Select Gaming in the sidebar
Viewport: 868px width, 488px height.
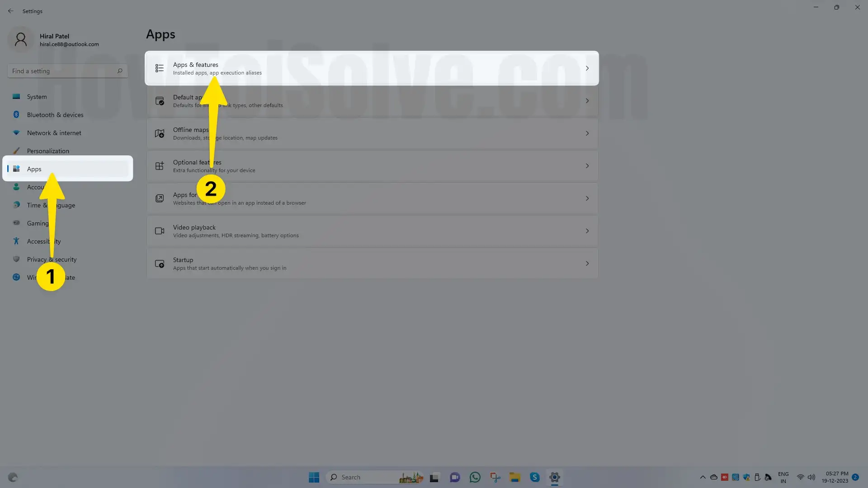point(38,223)
